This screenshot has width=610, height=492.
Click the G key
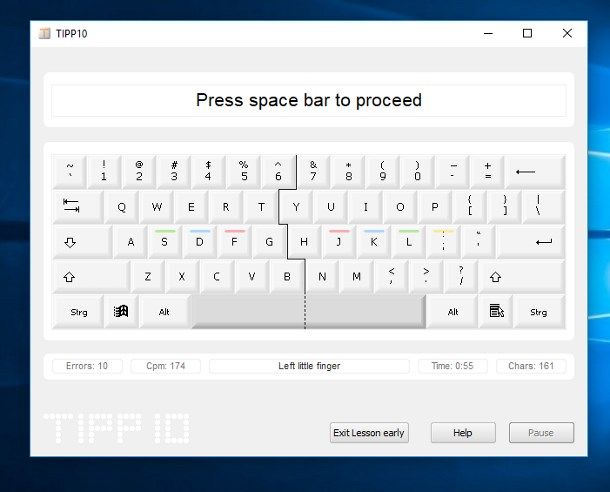269,242
